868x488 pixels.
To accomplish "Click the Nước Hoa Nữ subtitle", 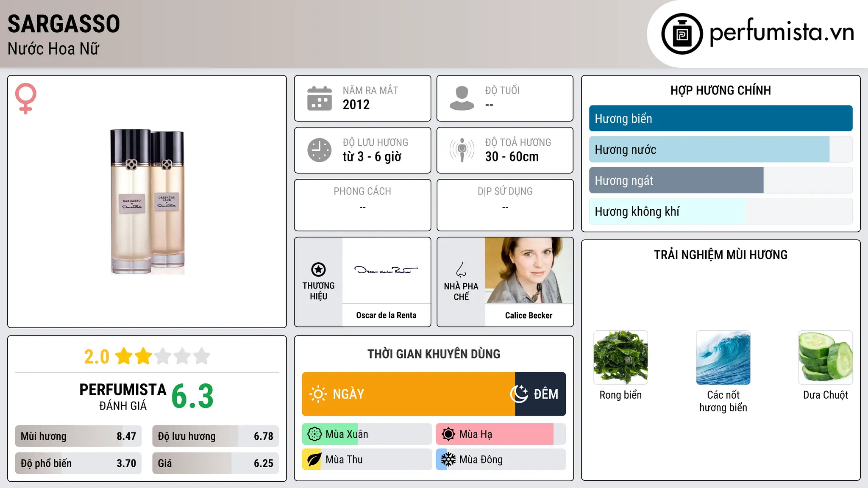I will pyautogui.click(x=53, y=49).
